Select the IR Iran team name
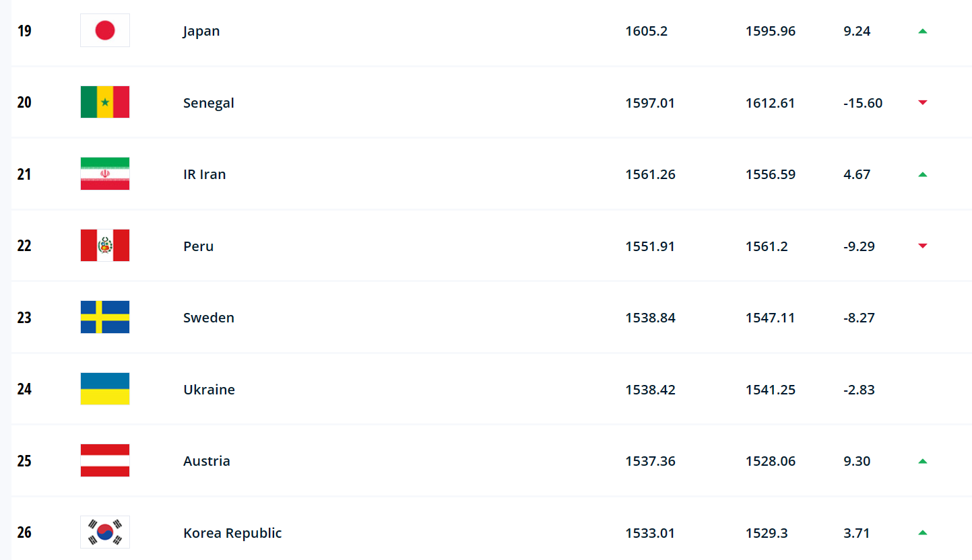The height and width of the screenshot is (560, 972). [205, 174]
